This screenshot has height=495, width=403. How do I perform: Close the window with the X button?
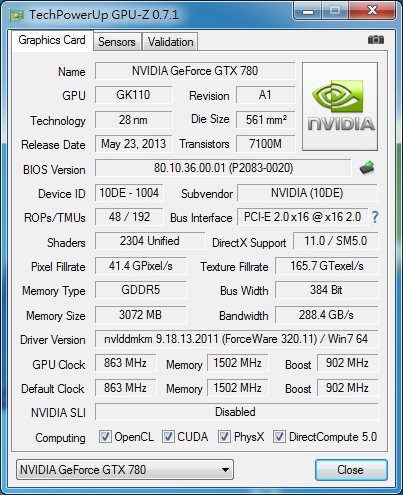[372, 11]
